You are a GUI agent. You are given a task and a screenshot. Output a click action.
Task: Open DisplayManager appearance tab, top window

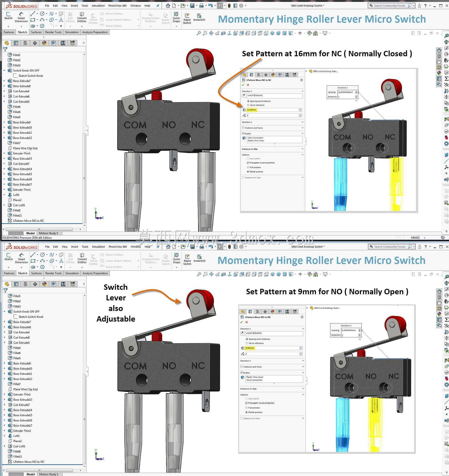pyautogui.click(x=44, y=43)
